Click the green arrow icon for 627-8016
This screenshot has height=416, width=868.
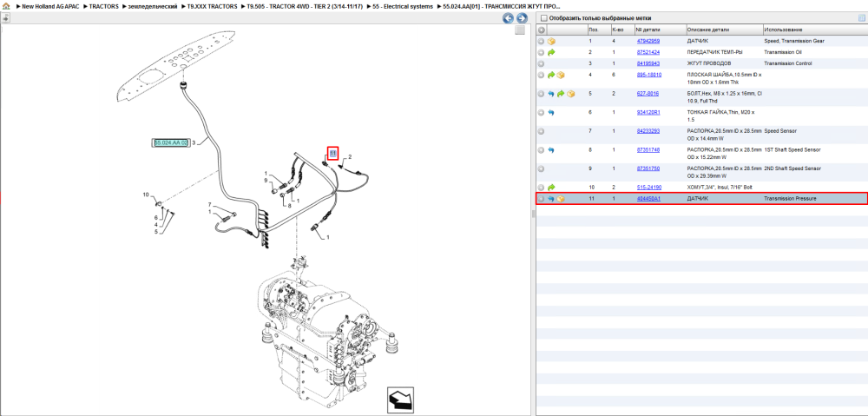[x=560, y=94]
